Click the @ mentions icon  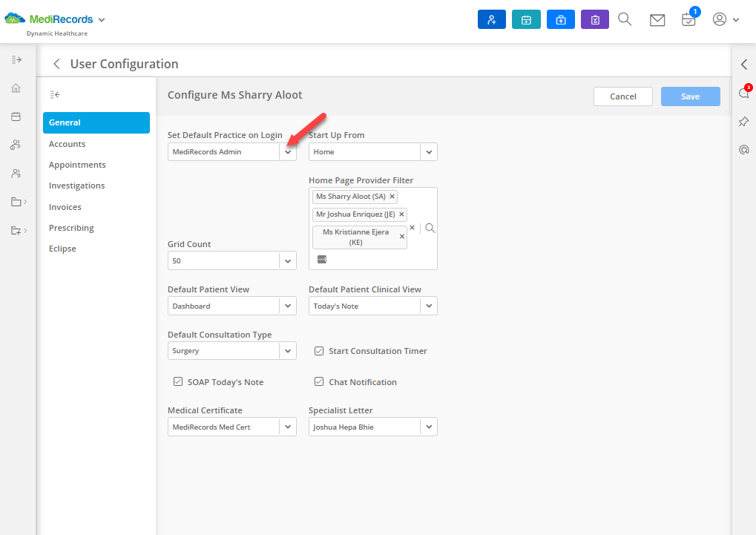(x=744, y=150)
